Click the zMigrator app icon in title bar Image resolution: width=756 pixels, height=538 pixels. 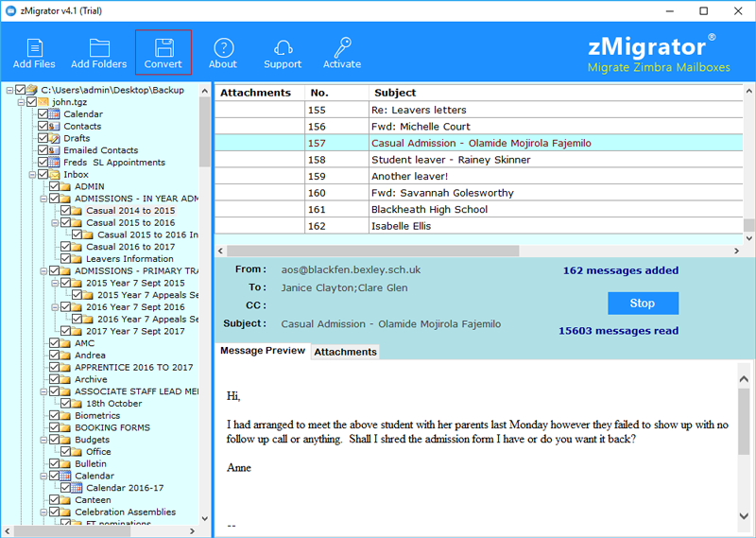[10, 10]
